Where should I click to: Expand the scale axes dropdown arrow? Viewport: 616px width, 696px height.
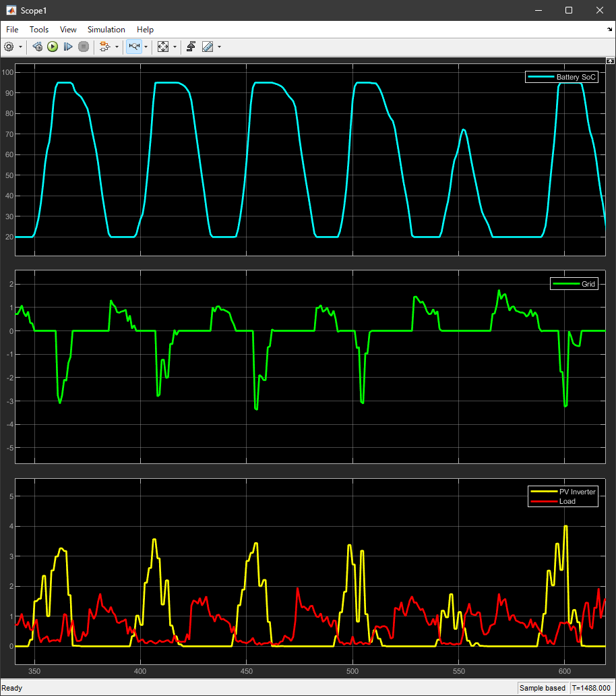point(175,47)
